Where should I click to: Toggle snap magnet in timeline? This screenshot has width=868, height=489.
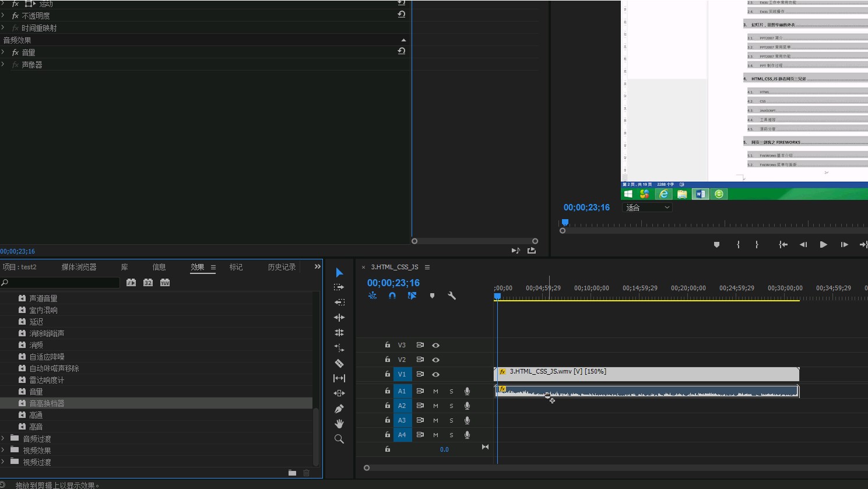(x=392, y=295)
